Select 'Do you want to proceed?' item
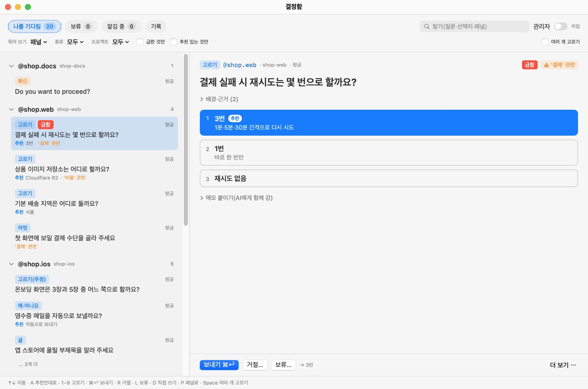Image resolution: width=588 pixels, height=389 pixels. click(94, 86)
